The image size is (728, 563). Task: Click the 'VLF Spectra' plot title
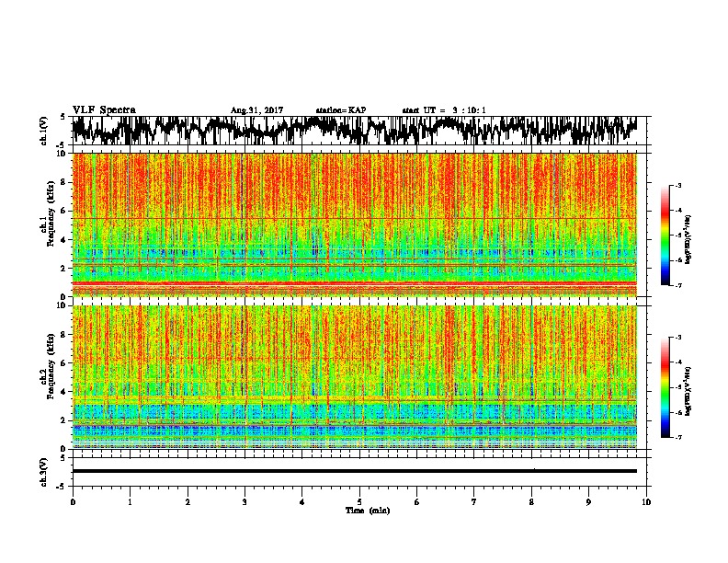[104, 110]
